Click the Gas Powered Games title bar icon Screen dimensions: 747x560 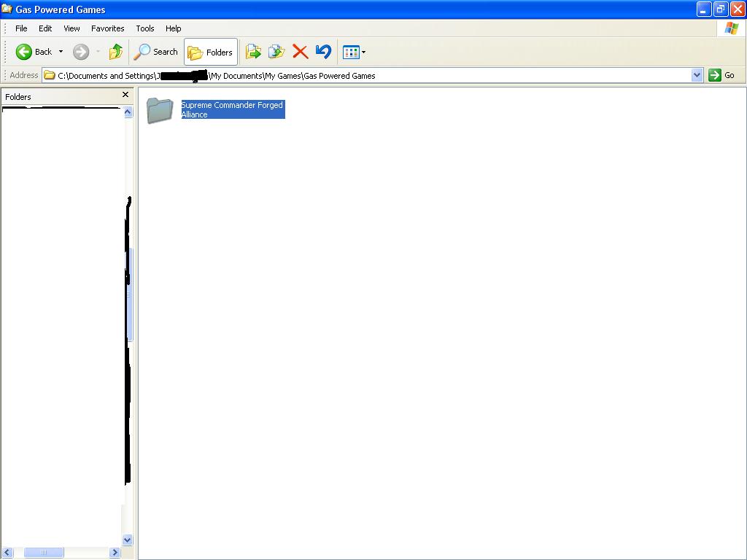coord(7,9)
